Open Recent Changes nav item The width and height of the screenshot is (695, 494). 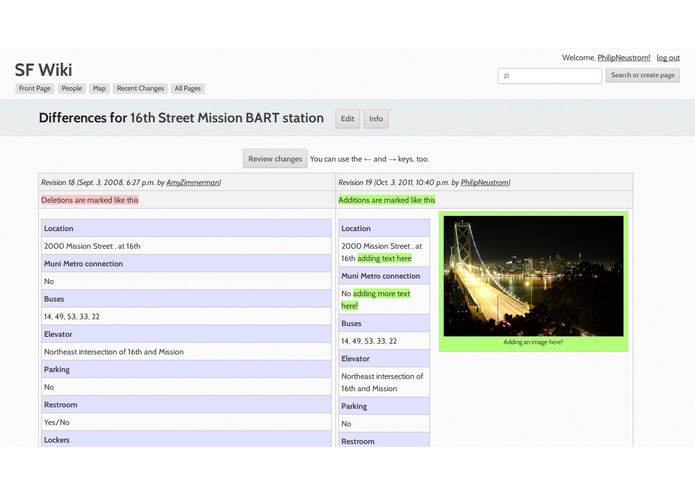pos(140,89)
